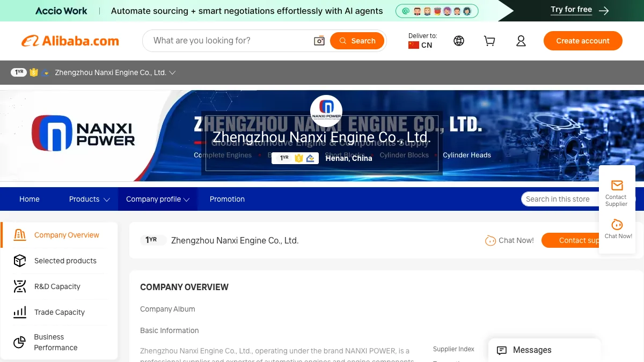Select Company Overview in the sidebar
Viewport: 644px width, 362px height.
pyautogui.click(x=67, y=235)
